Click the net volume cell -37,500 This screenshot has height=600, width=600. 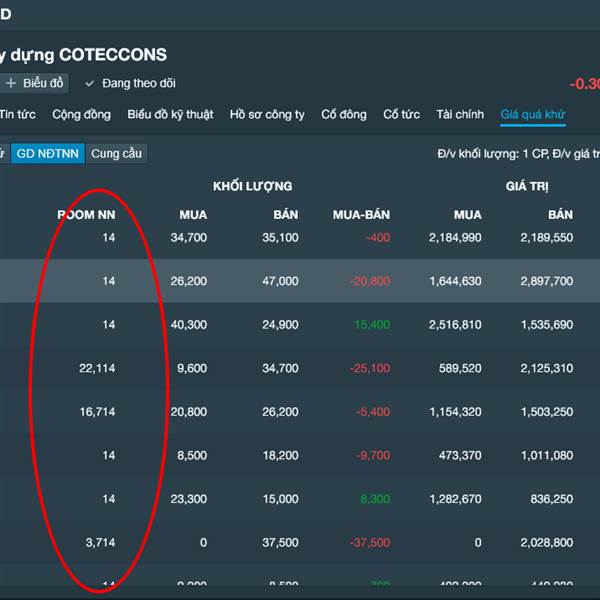click(370, 542)
